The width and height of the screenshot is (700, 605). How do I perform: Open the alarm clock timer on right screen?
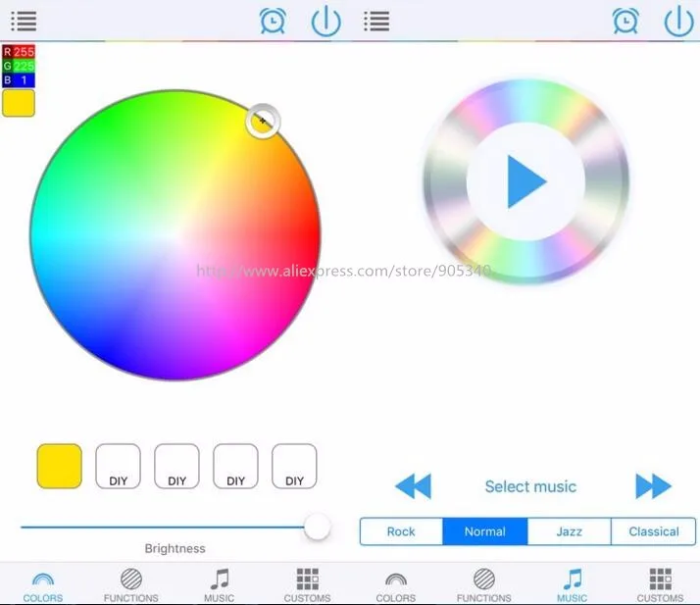[625, 21]
